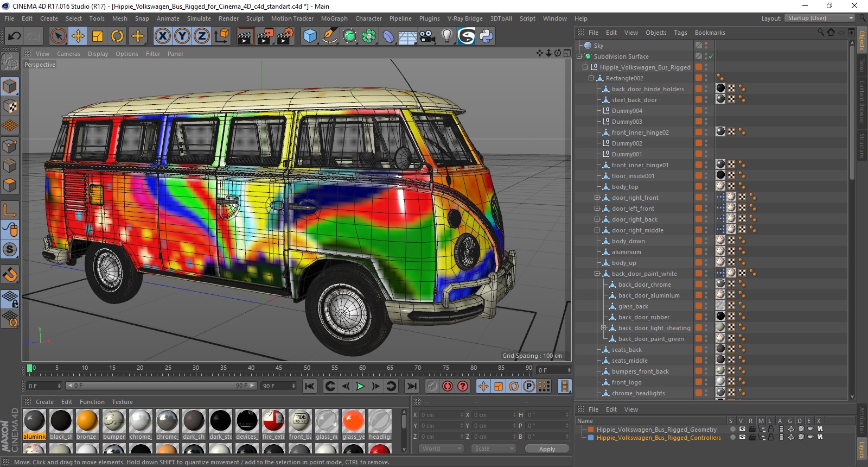Click the Python script icon

click(486, 36)
